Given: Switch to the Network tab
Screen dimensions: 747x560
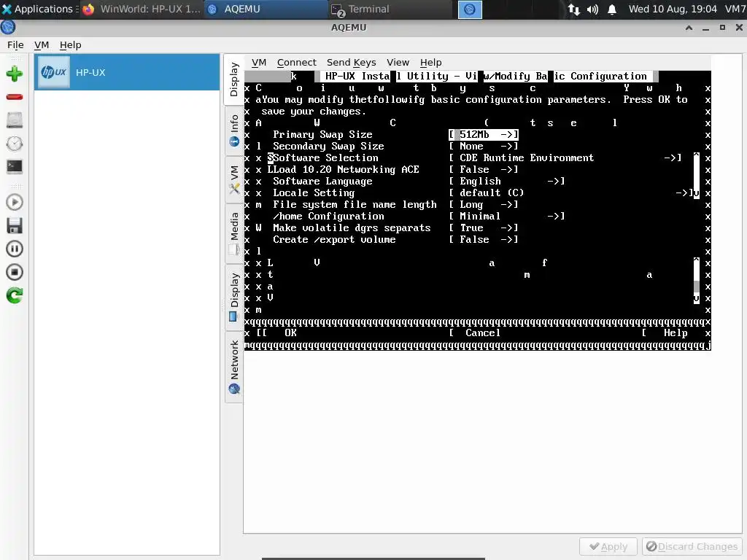Looking at the screenshot, I should (x=233, y=367).
